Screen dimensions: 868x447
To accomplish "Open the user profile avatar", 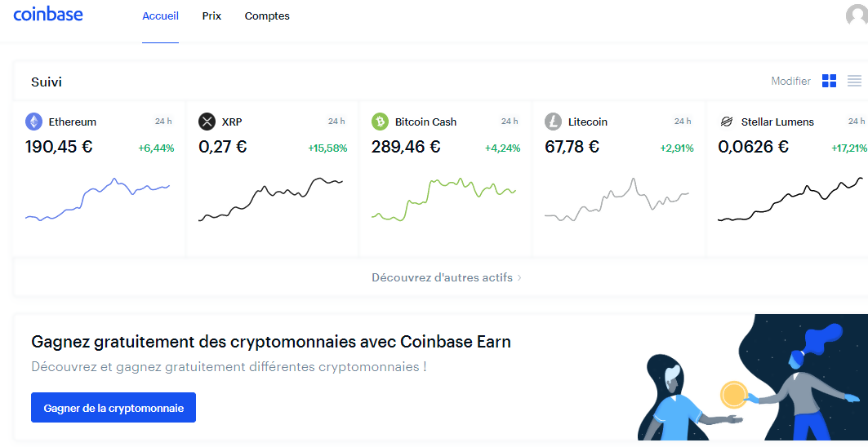I will [857, 15].
